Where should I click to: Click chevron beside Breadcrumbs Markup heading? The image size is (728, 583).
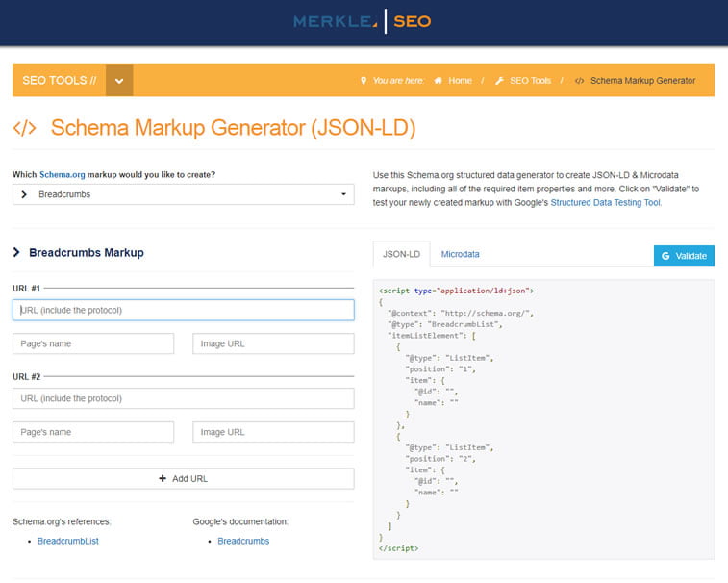(x=16, y=252)
